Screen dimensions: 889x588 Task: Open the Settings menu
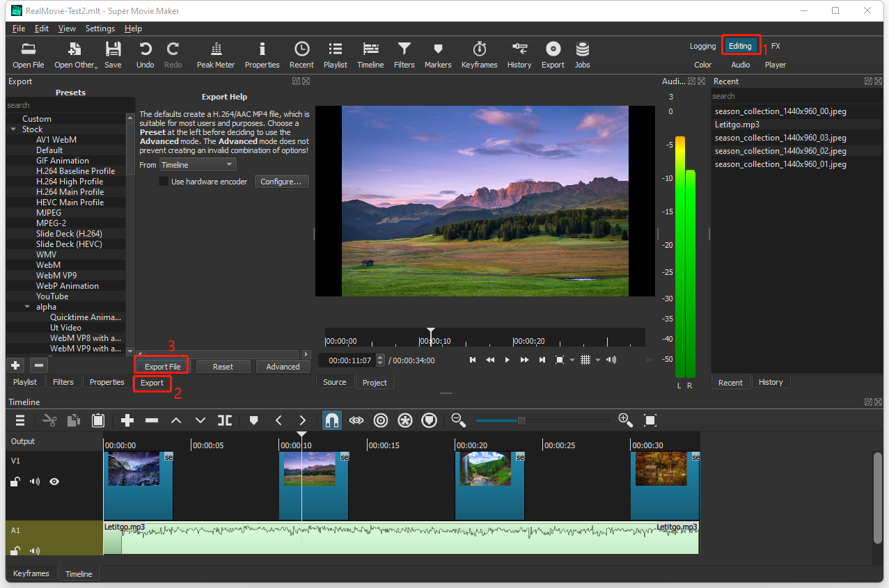tap(100, 29)
